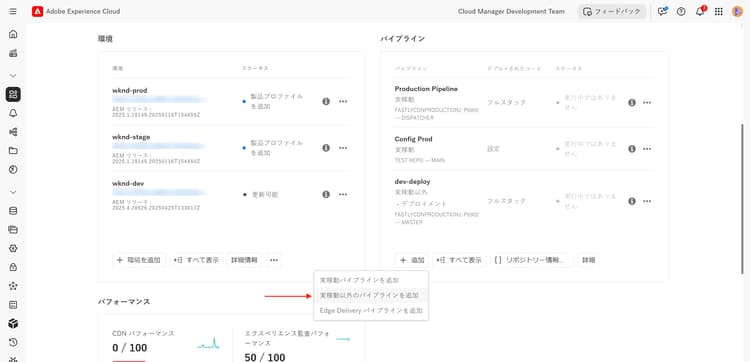This screenshot has width=750, height=362.
Task: Select 実稼動以外のパイプラインを追加 menu item
Action: [x=371, y=296]
